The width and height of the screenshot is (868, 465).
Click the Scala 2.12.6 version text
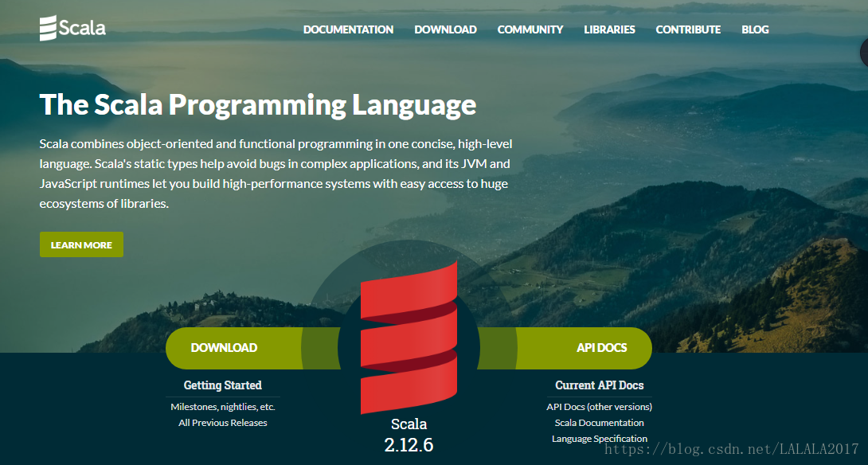pyautogui.click(x=409, y=435)
